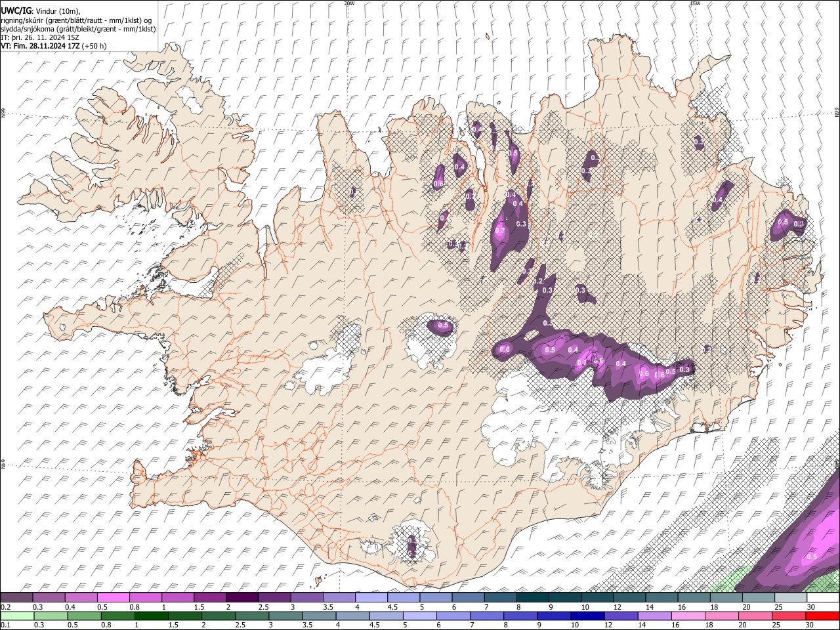The height and width of the screenshot is (630, 840).
Task: Click upper legend swatch labeled 14
Action: (661, 597)
